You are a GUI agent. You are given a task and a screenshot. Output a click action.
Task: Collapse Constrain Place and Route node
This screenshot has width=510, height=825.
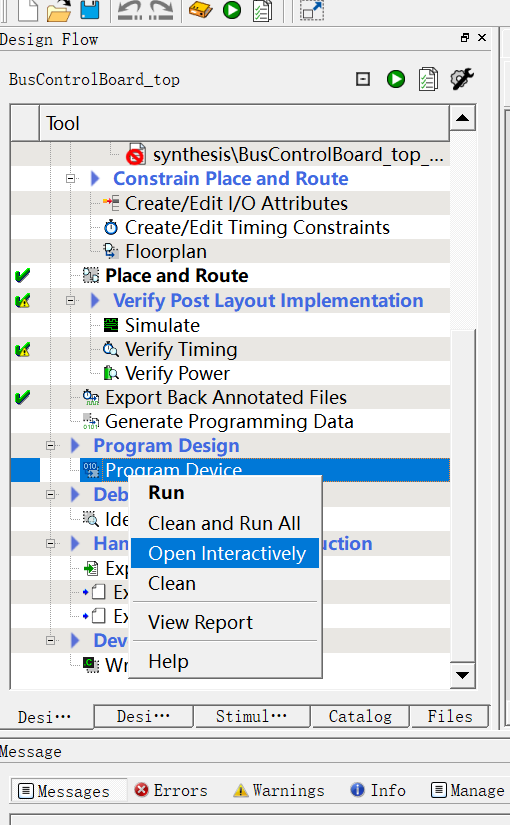[x=70, y=179]
